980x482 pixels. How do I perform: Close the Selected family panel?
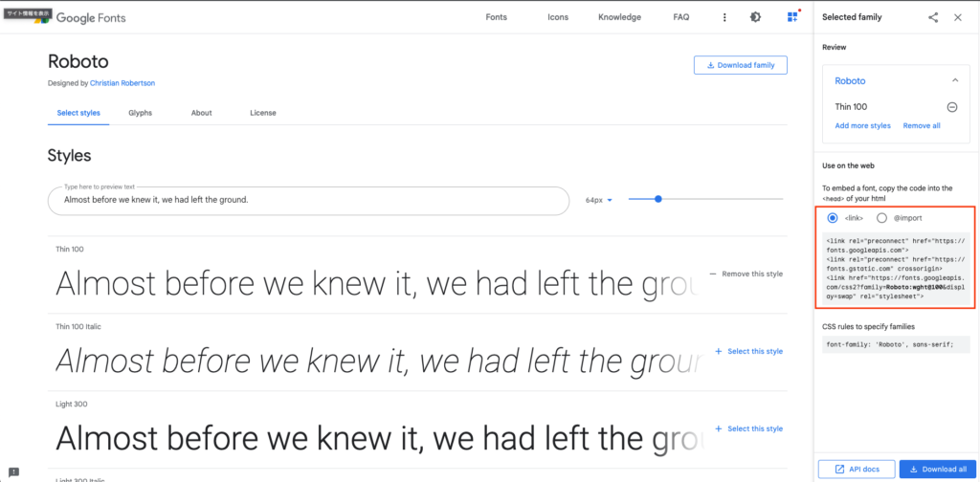tap(957, 17)
